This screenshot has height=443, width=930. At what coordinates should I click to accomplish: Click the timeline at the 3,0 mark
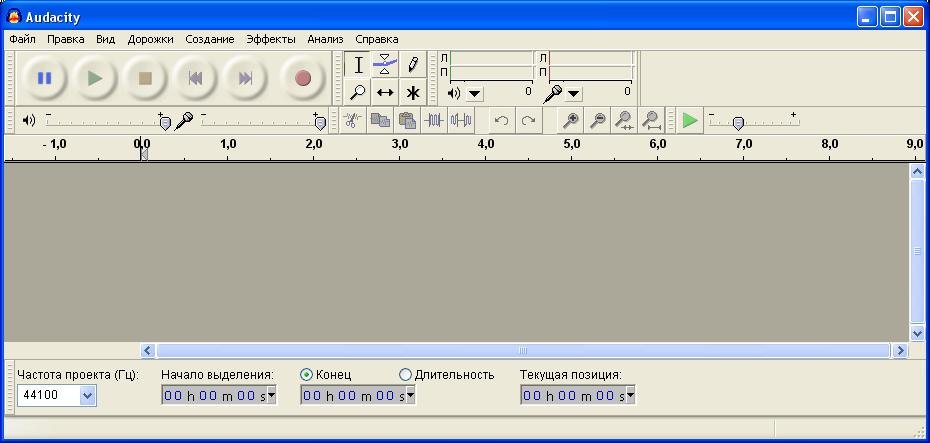[x=400, y=144]
